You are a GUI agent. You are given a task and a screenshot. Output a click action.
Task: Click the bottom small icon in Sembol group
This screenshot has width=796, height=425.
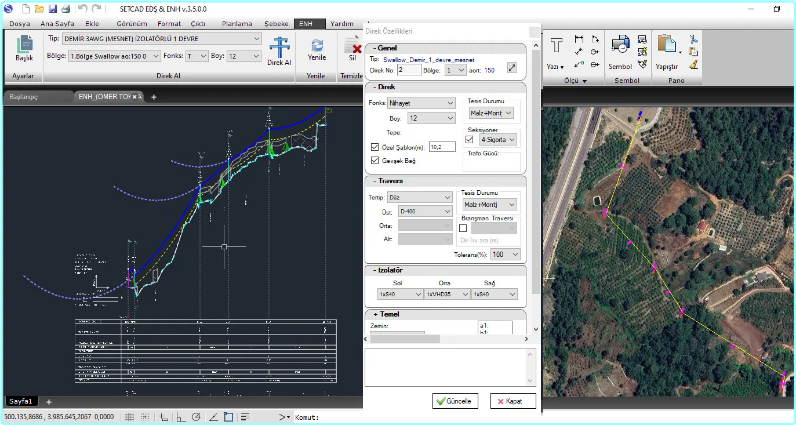coord(642,64)
